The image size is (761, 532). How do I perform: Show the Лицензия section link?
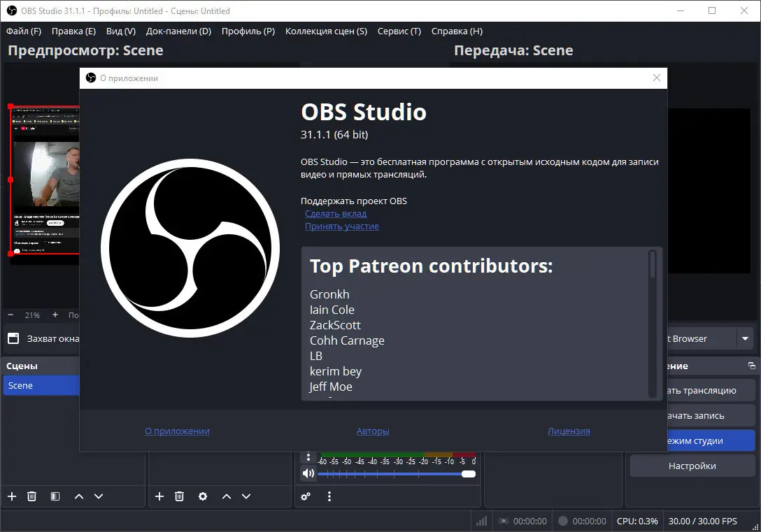pos(569,431)
